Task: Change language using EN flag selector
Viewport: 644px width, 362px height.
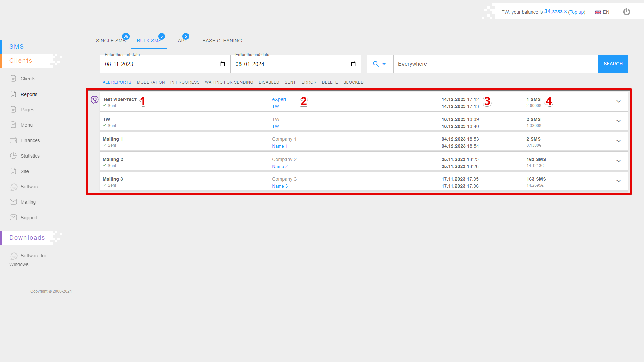Action: click(x=602, y=12)
